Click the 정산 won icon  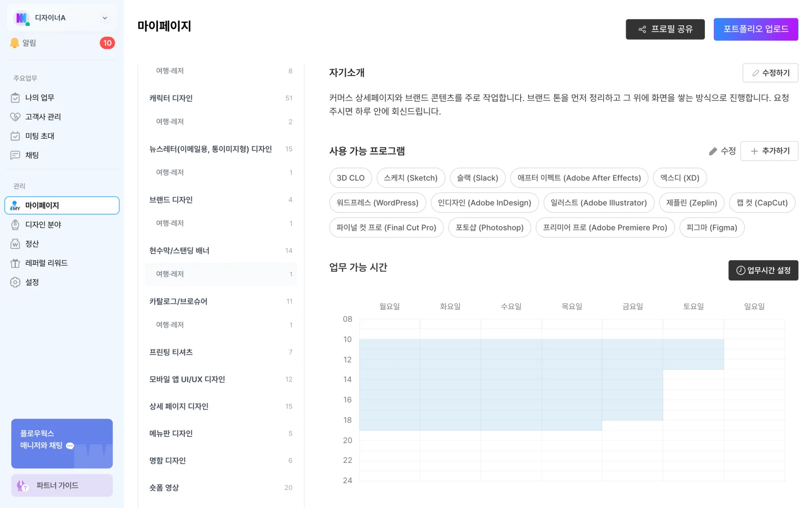coord(15,244)
